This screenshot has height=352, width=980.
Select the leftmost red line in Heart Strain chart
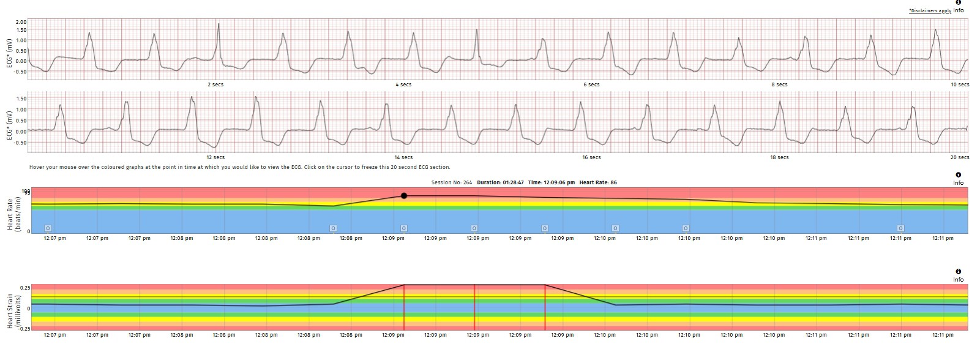pos(404,307)
